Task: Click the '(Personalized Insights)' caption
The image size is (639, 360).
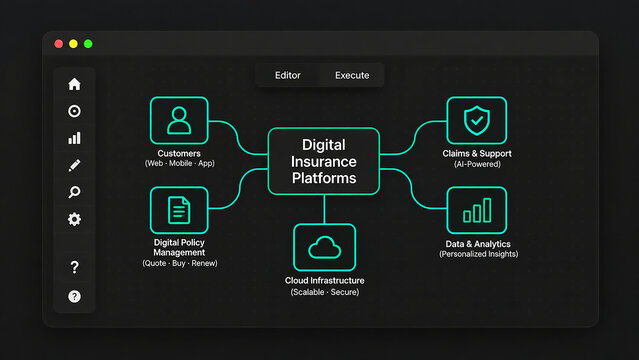Action: click(x=478, y=254)
